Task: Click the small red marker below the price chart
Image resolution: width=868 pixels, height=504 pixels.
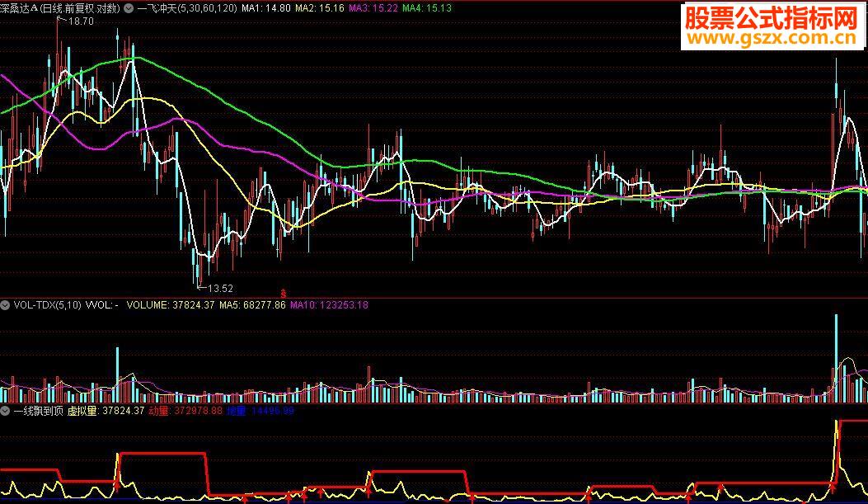Action: click(284, 293)
